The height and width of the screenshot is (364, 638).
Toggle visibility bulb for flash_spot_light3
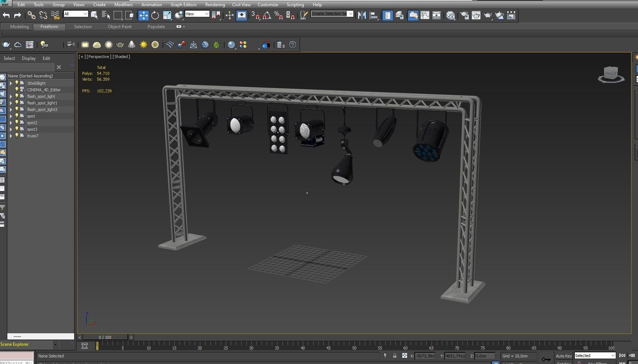click(x=17, y=109)
